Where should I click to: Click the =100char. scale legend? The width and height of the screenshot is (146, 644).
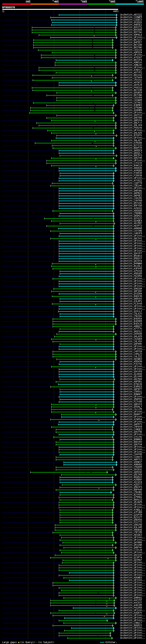pos(108,642)
